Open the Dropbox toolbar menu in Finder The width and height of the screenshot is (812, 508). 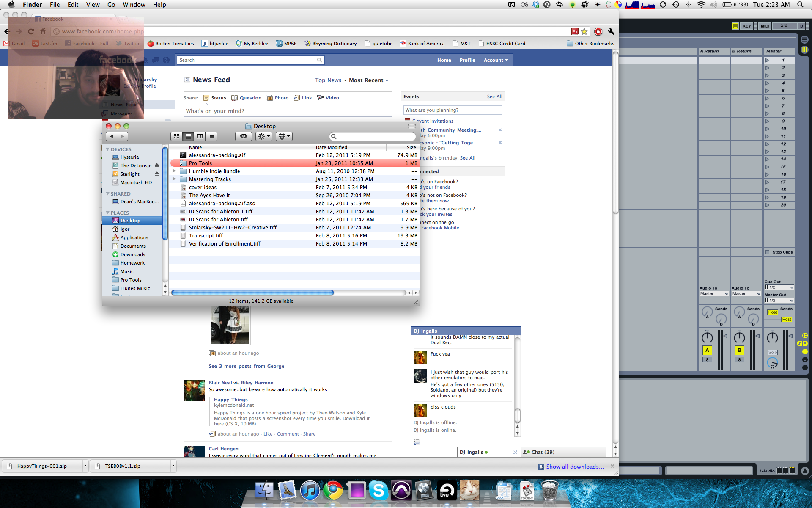284,136
